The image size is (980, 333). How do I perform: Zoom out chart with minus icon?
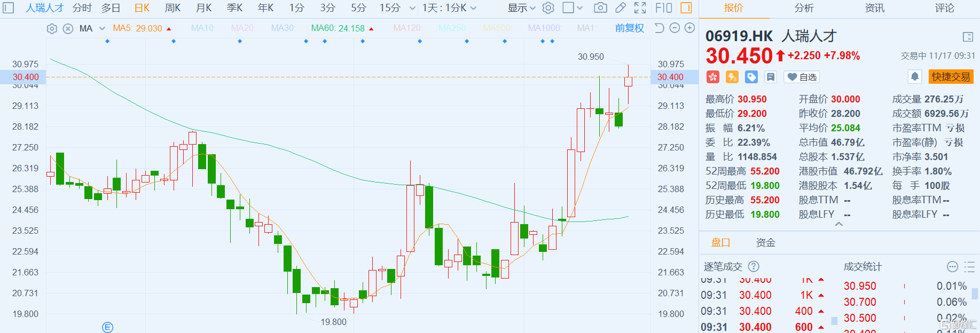click(675, 28)
